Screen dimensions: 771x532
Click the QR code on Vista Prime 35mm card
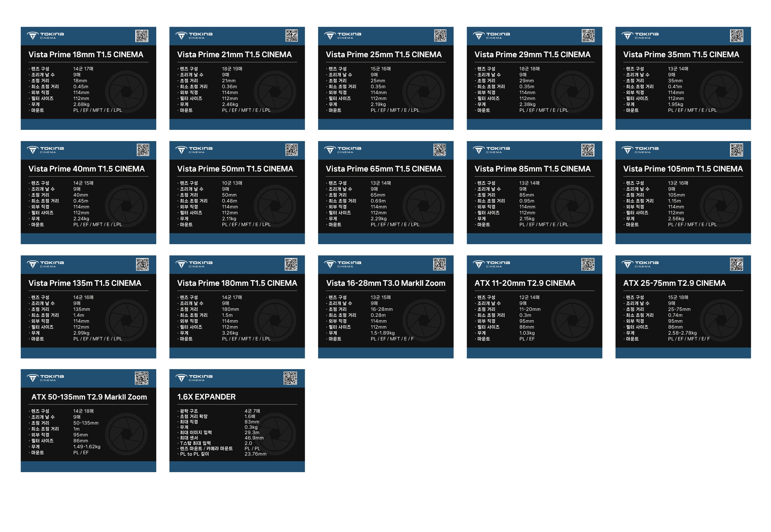coord(736,36)
